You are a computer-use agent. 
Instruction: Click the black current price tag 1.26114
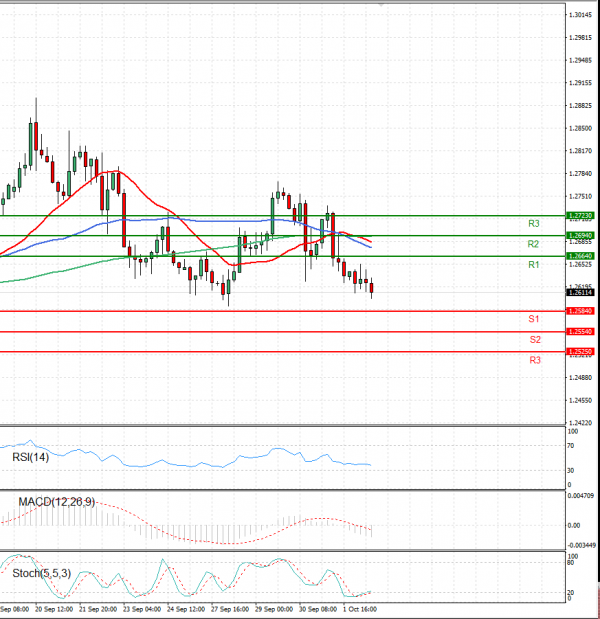(x=580, y=293)
